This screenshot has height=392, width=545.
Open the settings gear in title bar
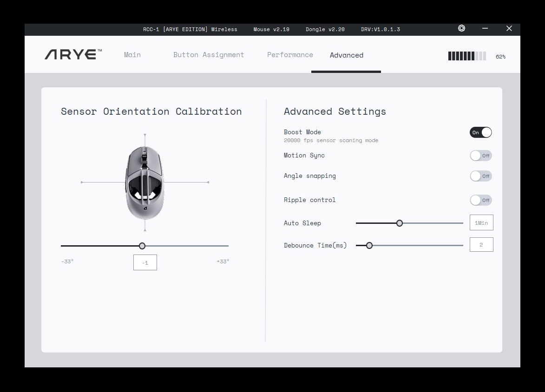[x=461, y=29]
